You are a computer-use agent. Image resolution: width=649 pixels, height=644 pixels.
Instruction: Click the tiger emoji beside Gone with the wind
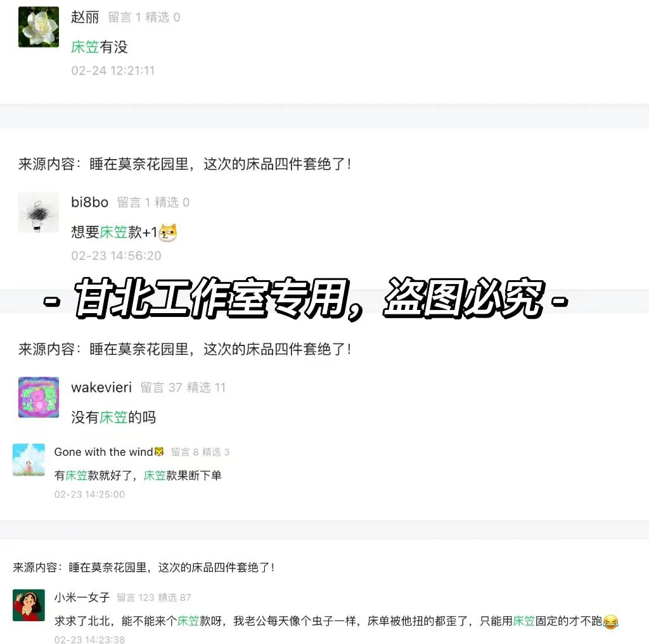(x=159, y=451)
